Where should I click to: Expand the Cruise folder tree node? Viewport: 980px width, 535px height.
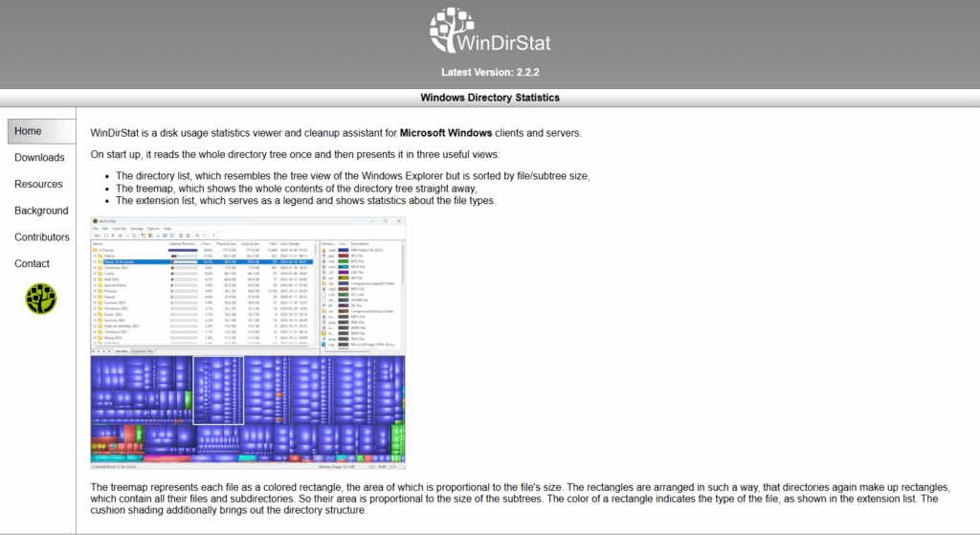point(94,276)
